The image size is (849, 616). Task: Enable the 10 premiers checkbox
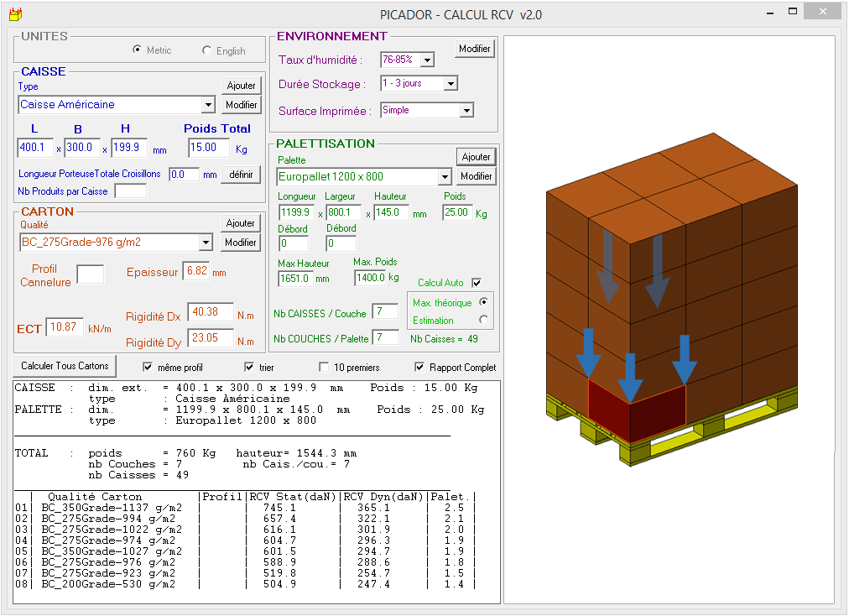324,368
